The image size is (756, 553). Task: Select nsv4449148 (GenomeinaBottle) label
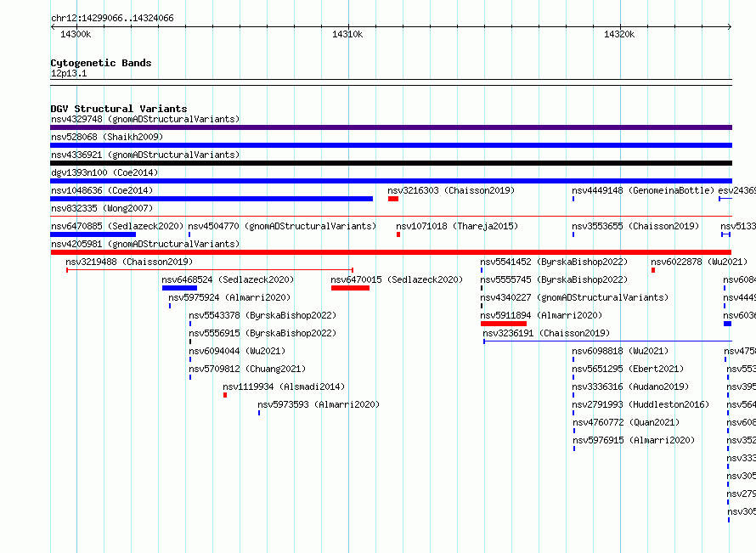pyautogui.click(x=643, y=190)
